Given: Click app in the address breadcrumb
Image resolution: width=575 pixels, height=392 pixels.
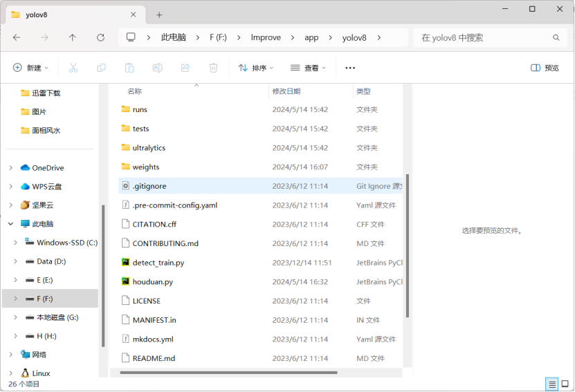Looking at the screenshot, I should click(x=311, y=38).
